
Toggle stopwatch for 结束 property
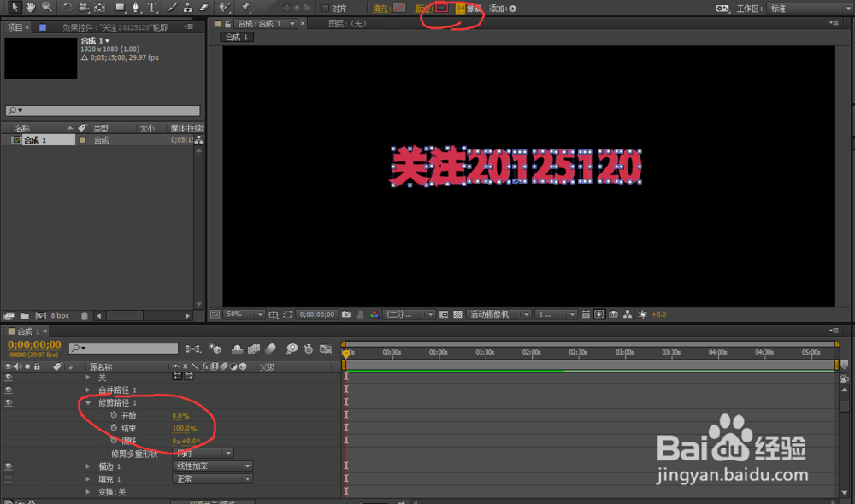click(x=114, y=428)
